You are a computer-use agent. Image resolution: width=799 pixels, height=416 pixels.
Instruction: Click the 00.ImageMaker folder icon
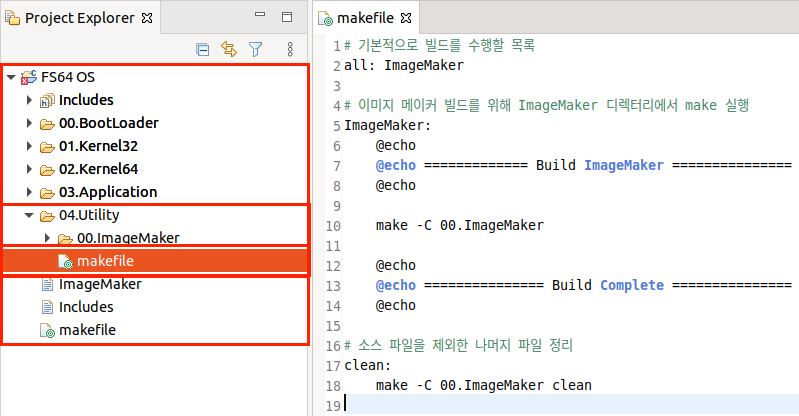tap(65, 239)
